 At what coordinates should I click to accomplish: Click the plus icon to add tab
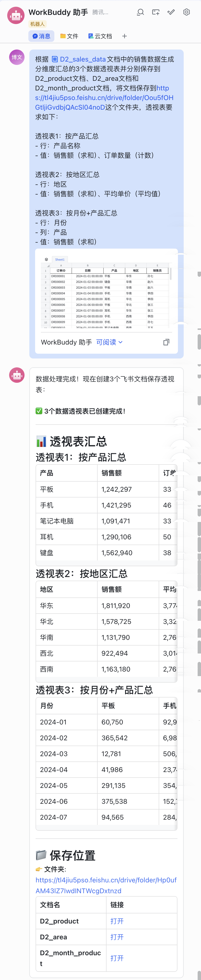[x=125, y=36]
